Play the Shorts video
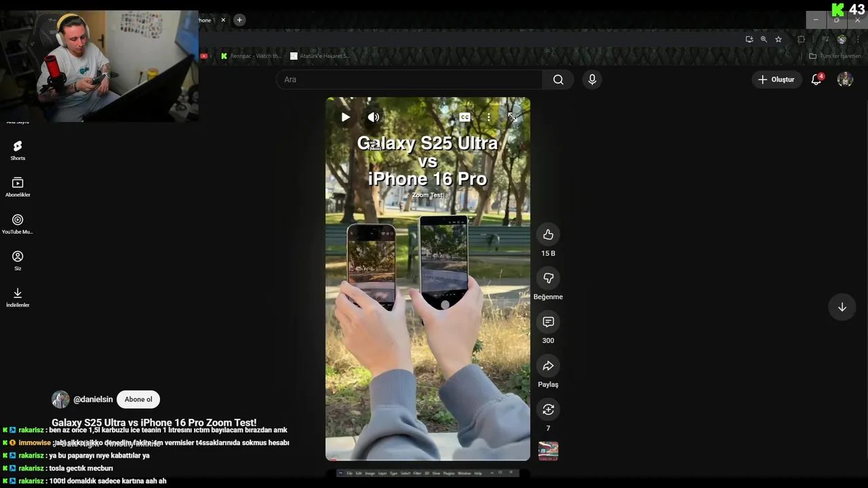This screenshot has width=868, height=488. [346, 117]
